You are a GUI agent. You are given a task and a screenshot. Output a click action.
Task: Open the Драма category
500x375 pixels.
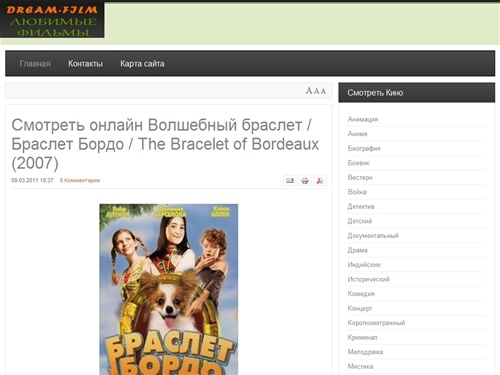click(x=357, y=250)
